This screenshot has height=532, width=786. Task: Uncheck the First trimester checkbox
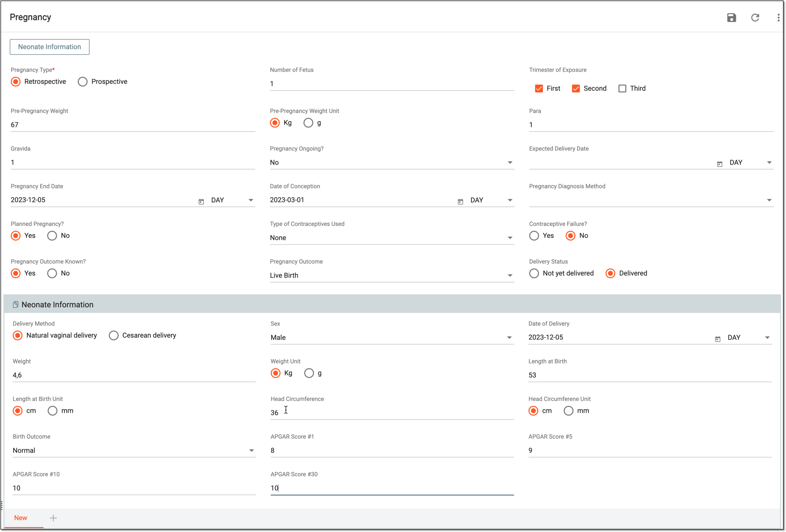(539, 89)
